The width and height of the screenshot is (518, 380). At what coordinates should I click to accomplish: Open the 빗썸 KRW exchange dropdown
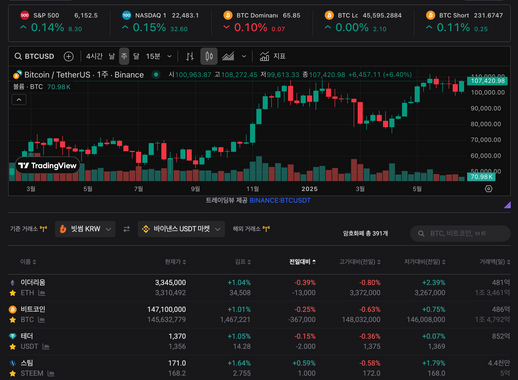coord(85,229)
